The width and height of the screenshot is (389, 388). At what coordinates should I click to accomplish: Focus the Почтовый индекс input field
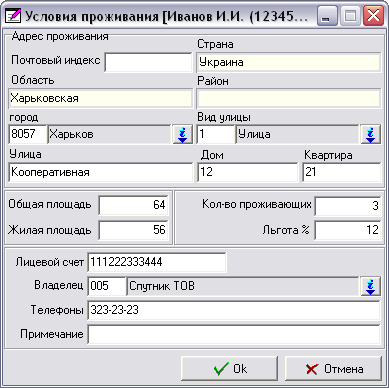[x=148, y=62]
